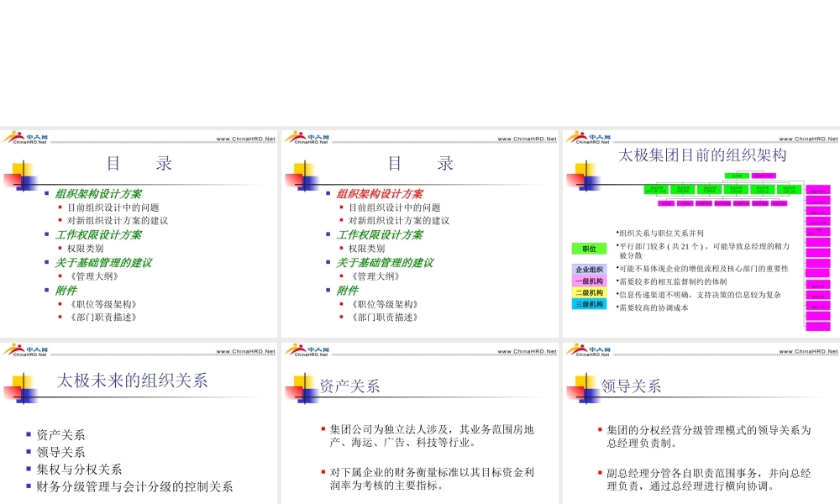Click www.ChinaHRD.Net on the 太极集团目前的组织架构 slide

pyautogui.click(x=808, y=139)
